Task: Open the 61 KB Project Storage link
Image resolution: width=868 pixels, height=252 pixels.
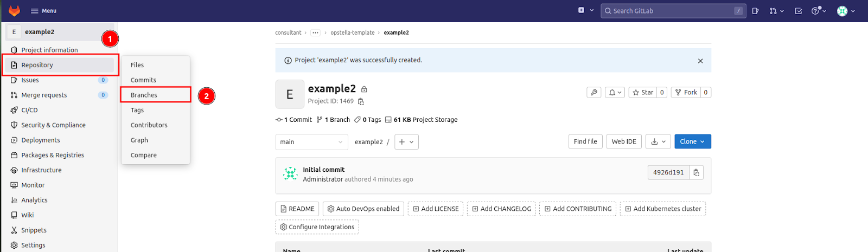Action: [x=422, y=120]
